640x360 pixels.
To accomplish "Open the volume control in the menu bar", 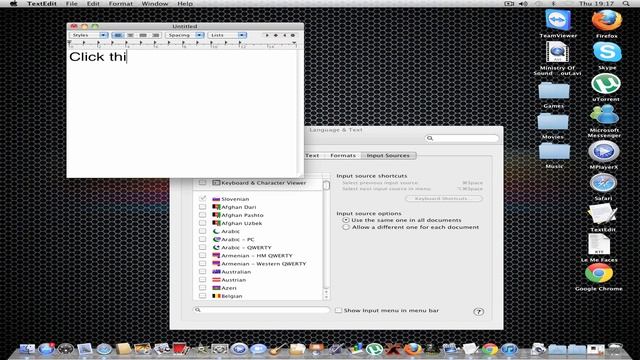I will pyautogui.click(x=523, y=3).
